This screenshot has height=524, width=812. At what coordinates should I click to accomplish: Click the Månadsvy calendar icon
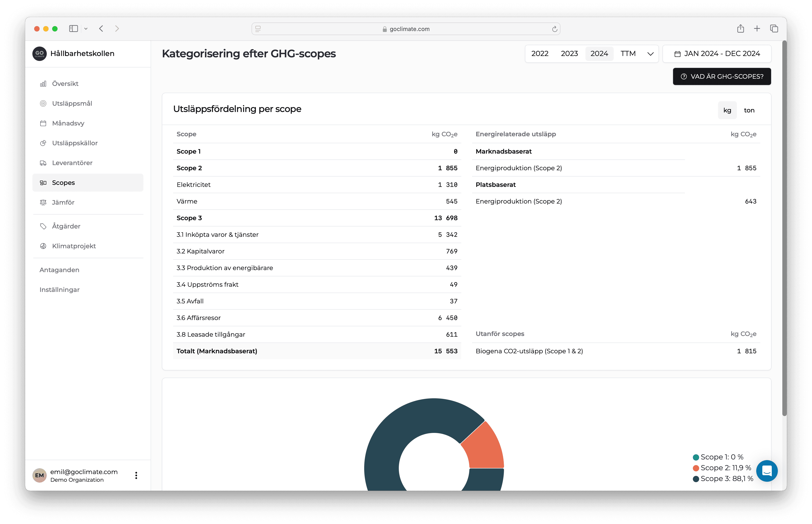[43, 123]
